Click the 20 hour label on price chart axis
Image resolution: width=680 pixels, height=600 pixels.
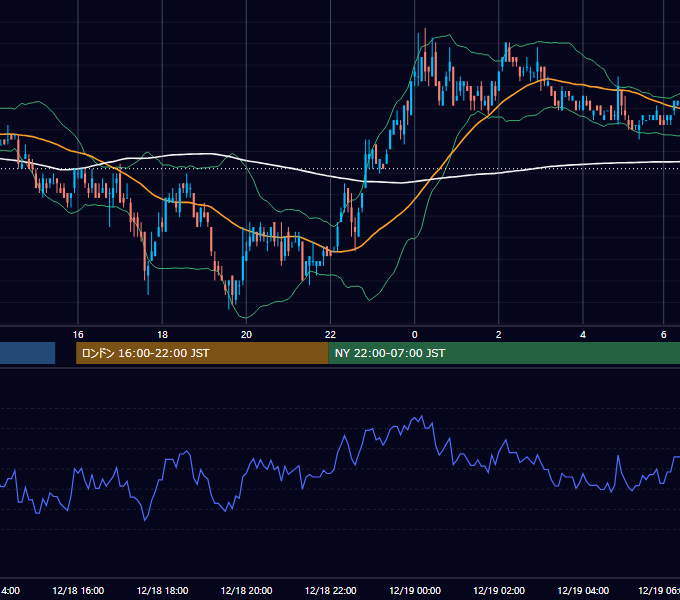point(246,335)
